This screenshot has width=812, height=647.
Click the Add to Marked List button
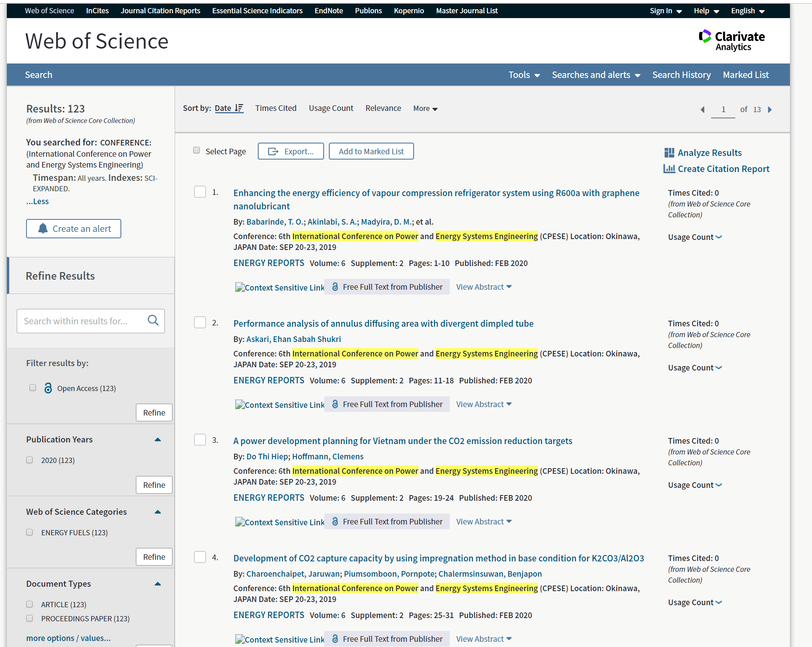coord(371,151)
